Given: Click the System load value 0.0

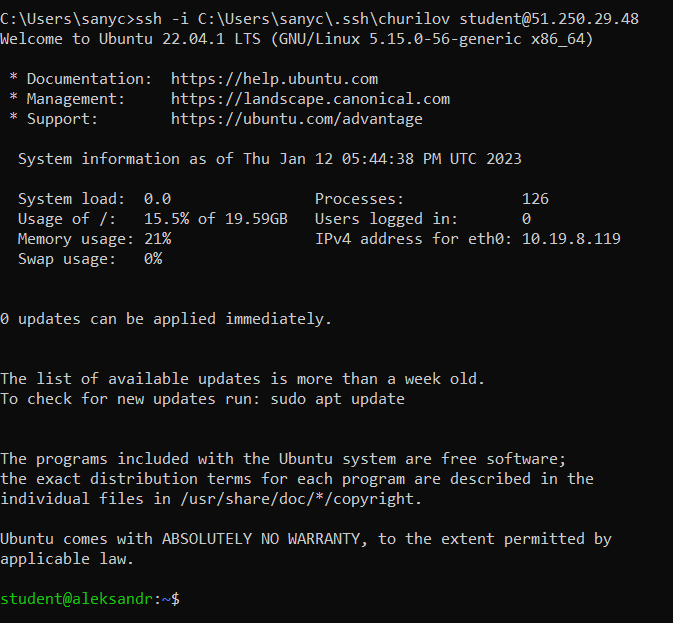Looking at the screenshot, I should (x=158, y=199).
